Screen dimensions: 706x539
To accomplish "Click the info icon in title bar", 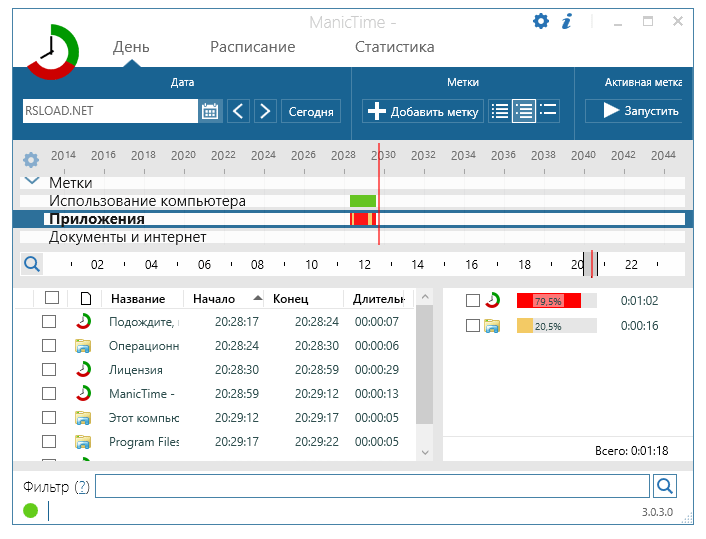I will (x=567, y=21).
